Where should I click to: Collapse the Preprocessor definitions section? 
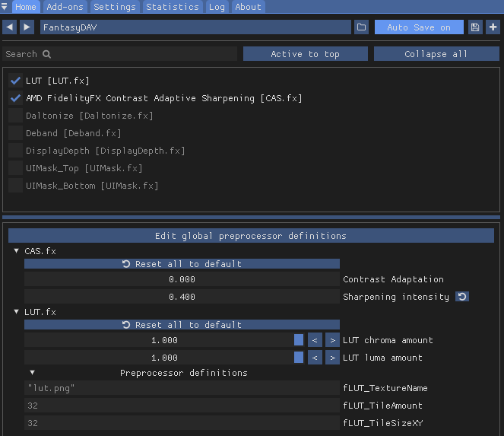pos(32,373)
